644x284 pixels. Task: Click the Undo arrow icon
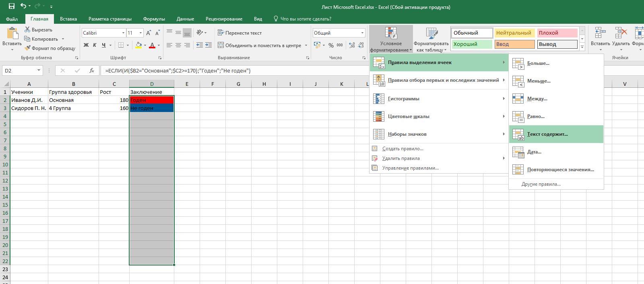(x=23, y=6)
